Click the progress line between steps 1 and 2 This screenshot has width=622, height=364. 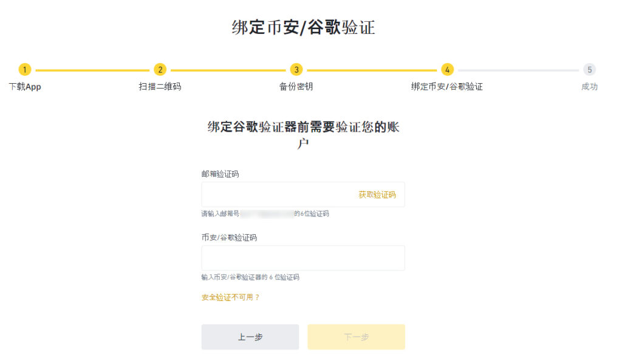[x=92, y=70]
